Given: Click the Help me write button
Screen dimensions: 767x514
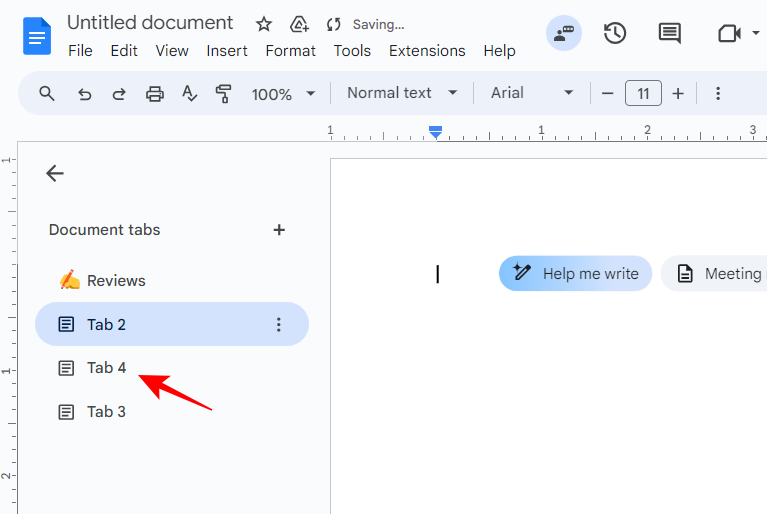Looking at the screenshot, I should click(x=576, y=273).
